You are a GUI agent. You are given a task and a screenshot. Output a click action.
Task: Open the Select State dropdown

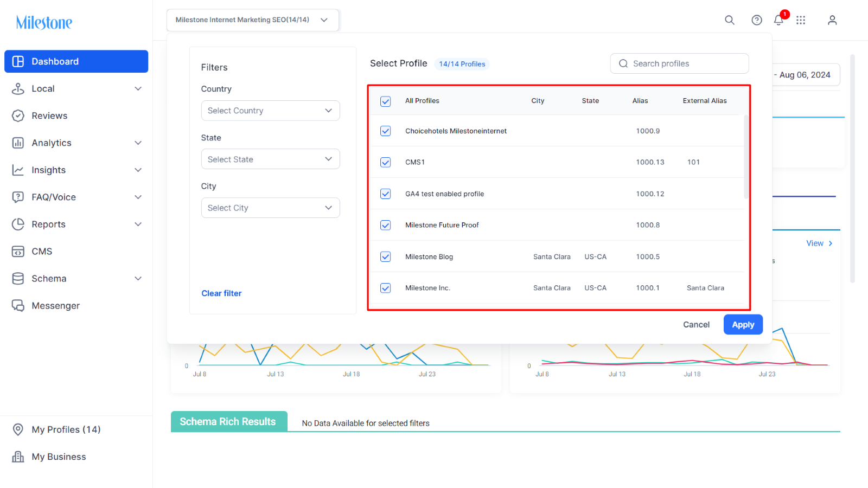[270, 159]
